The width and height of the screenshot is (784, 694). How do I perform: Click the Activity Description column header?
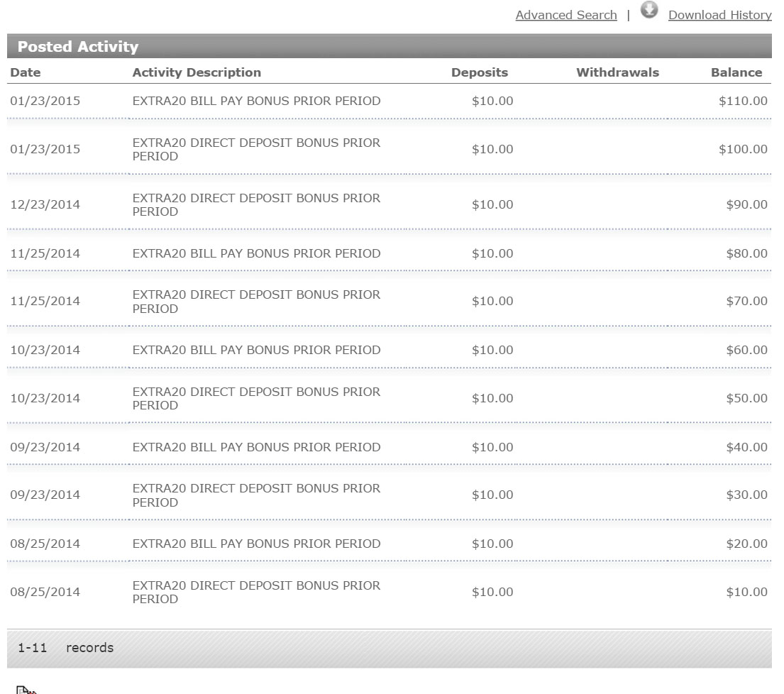(x=197, y=72)
